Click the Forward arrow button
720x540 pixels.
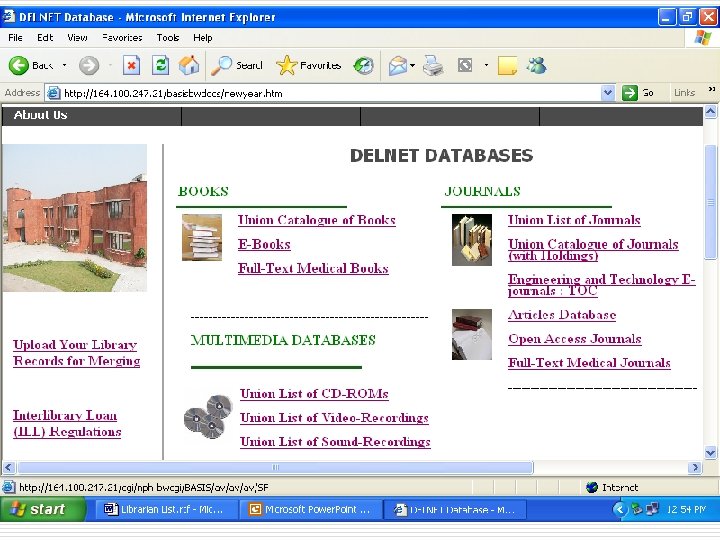pos(89,66)
